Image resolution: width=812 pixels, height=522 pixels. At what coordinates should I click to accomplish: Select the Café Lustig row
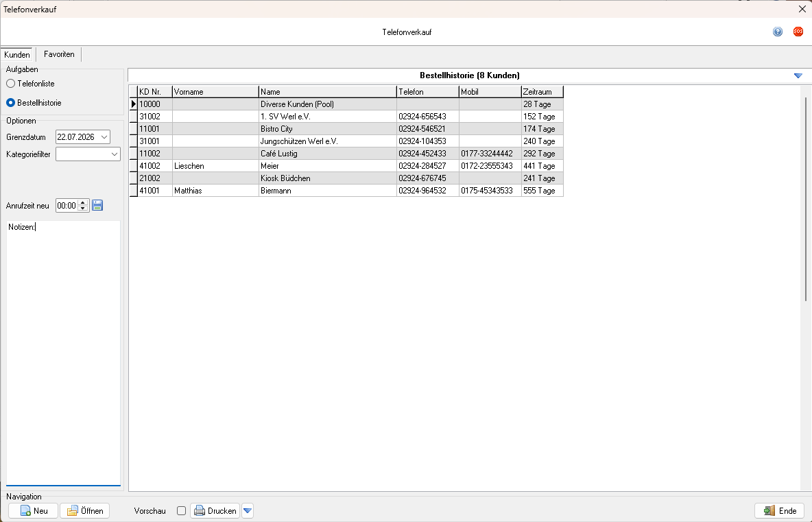point(346,153)
